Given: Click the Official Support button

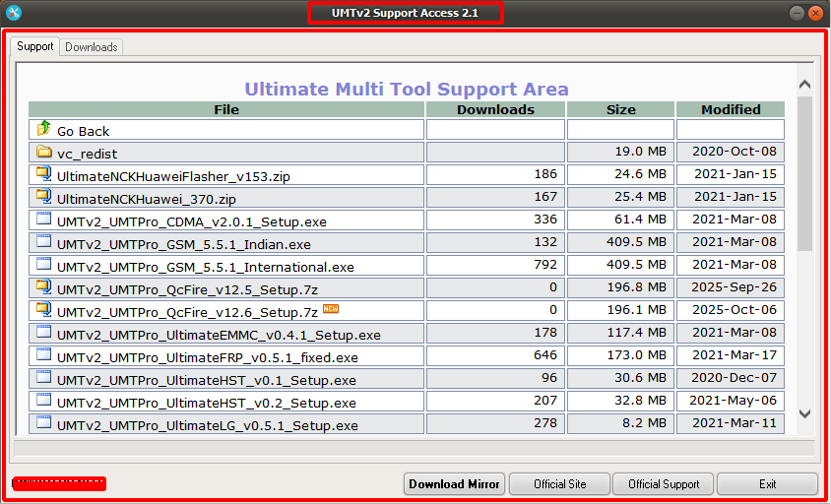Looking at the screenshot, I should (x=664, y=484).
